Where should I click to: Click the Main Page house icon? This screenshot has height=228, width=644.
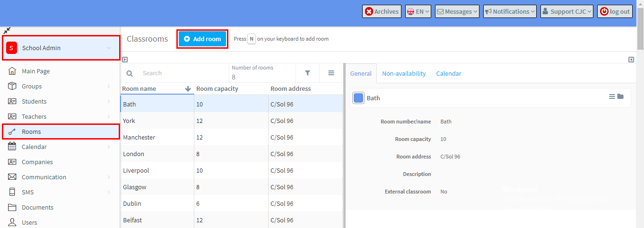coord(12,71)
